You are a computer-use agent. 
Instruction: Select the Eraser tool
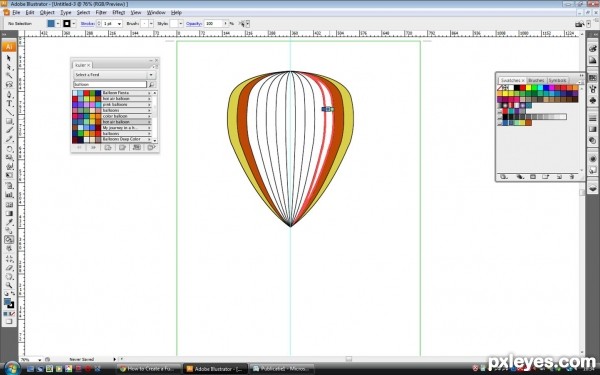9,267
